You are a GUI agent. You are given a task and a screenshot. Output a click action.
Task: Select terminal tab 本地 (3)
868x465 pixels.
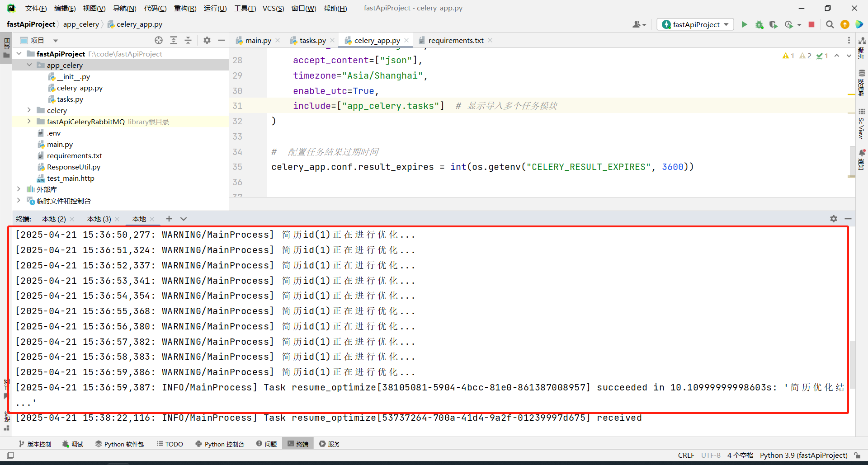[99, 219]
